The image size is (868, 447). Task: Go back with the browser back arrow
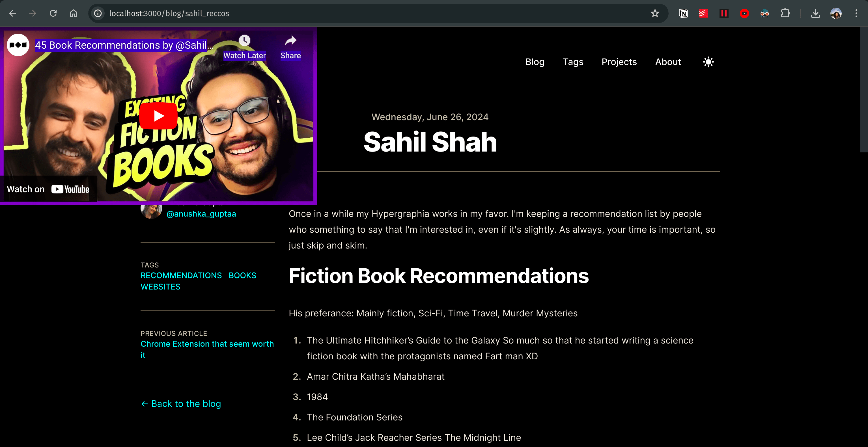point(12,14)
